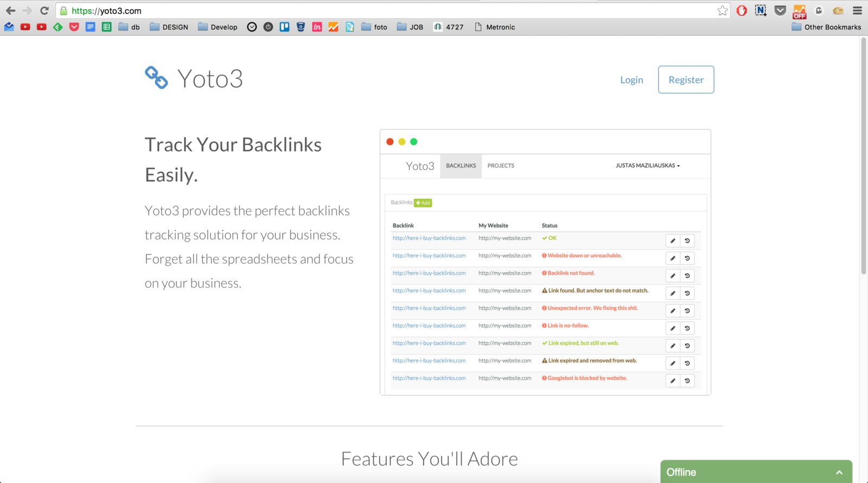
Task: Click the Yoto3 chain logo icon
Action: click(x=156, y=78)
